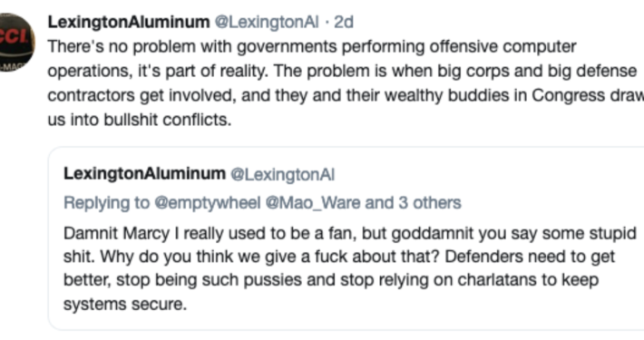
Task: Open the CCI profile avatar
Action: (15, 43)
